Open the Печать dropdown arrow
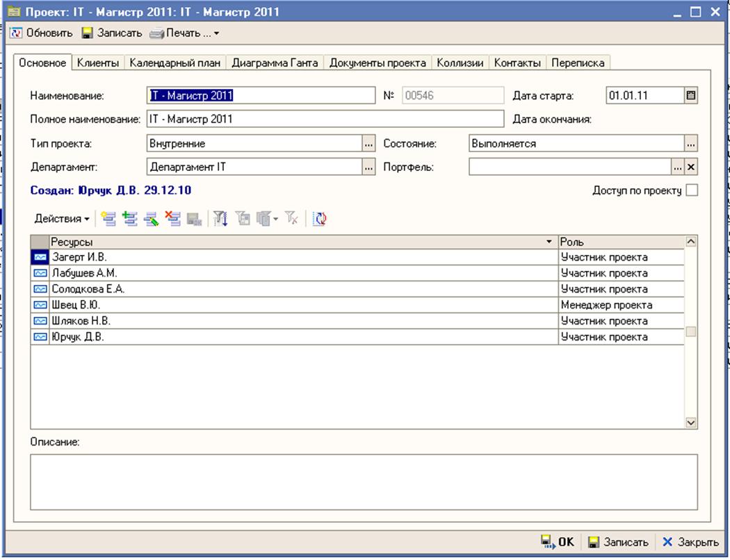The width and height of the screenshot is (730, 560). 216,33
